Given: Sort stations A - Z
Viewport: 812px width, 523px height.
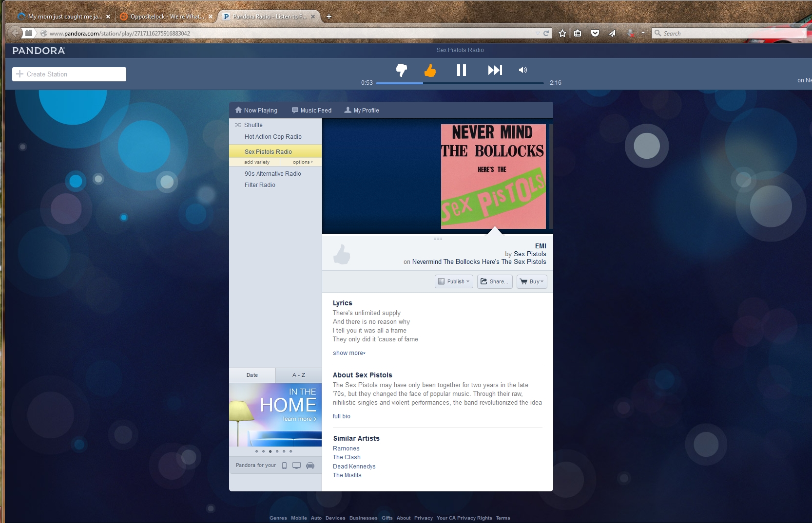Looking at the screenshot, I should coord(299,375).
